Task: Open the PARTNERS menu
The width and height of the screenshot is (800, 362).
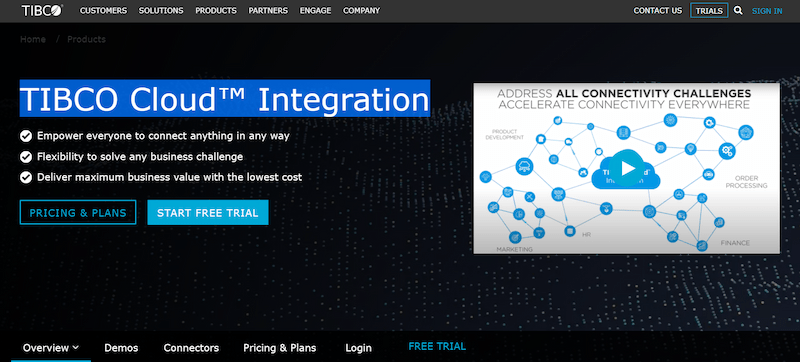Action: (x=268, y=11)
